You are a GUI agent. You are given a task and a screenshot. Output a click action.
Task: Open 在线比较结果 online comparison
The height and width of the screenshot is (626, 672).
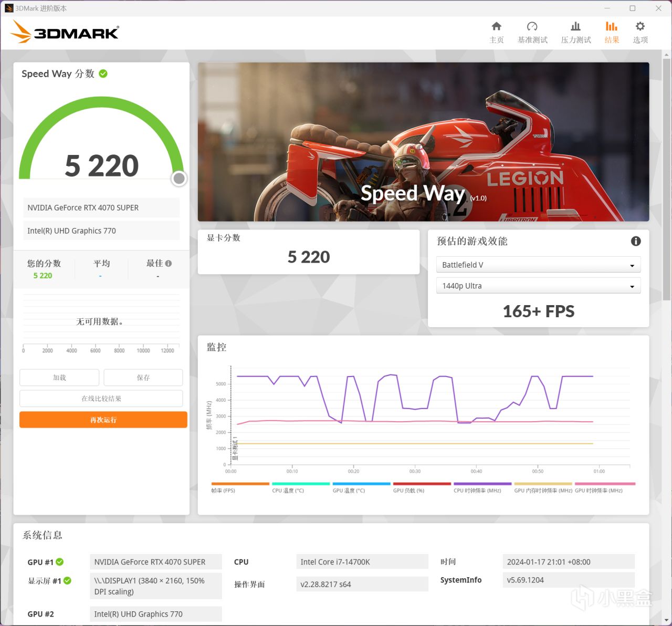101,399
